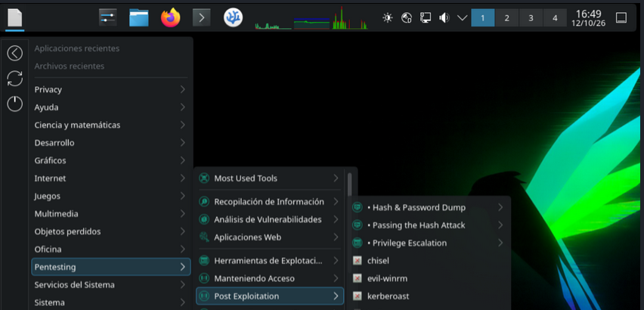644x310 pixels.
Task: Expand Aplicaciones Web submenu arrow
Action: [336, 237]
